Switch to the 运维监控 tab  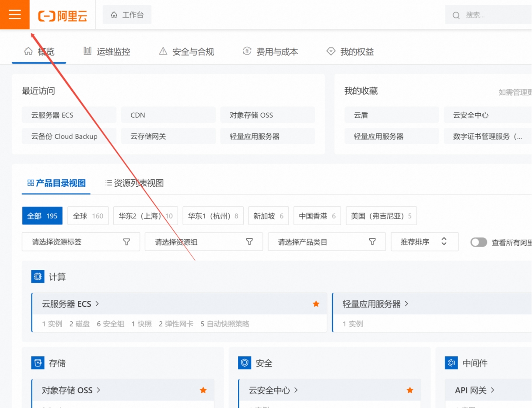(107, 52)
